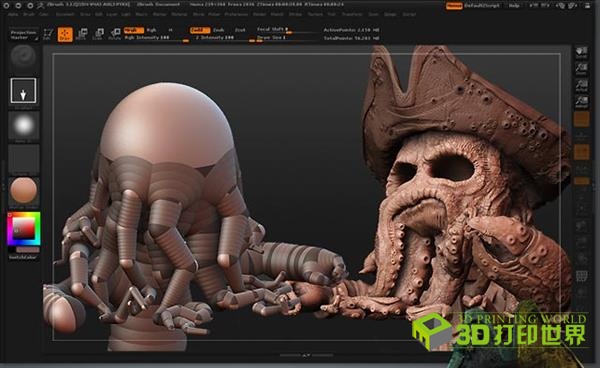The height and width of the screenshot is (368, 600).
Task: Adjust the Rgb Intensity slider
Action: click(156, 38)
